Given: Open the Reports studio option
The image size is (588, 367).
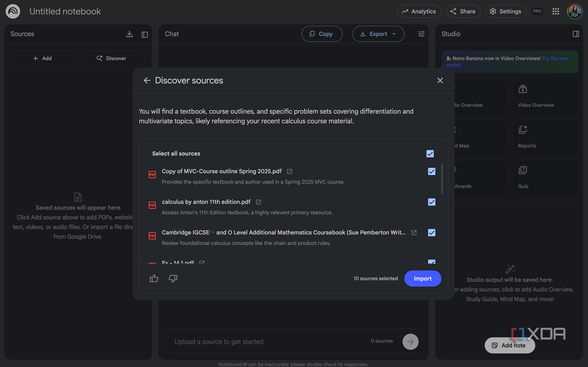Looking at the screenshot, I should click(x=527, y=137).
